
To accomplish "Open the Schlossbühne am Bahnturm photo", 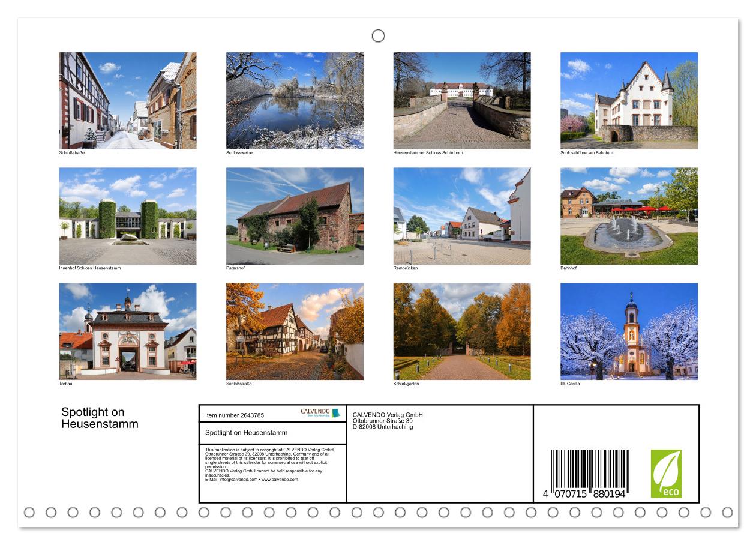I will tap(629, 100).
